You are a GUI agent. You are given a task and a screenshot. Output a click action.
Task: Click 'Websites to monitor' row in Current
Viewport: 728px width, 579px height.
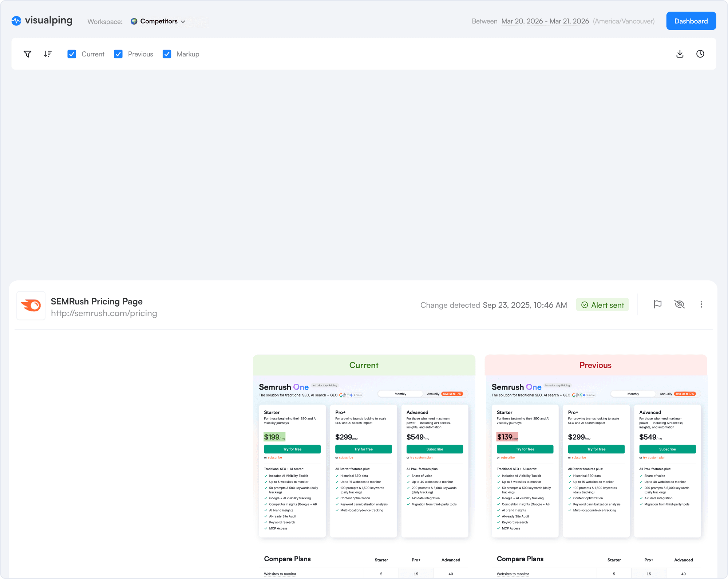364,574
